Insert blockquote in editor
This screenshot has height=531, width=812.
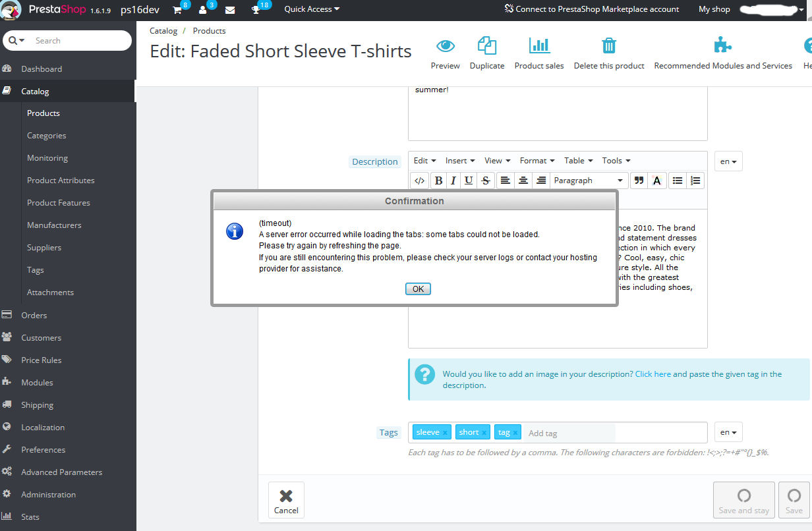[x=638, y=181]
